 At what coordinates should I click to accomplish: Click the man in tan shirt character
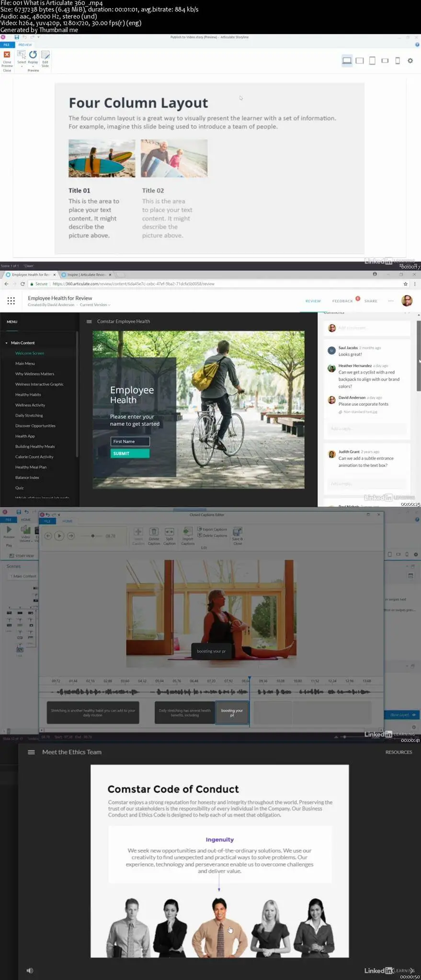[x=219, y=927]
